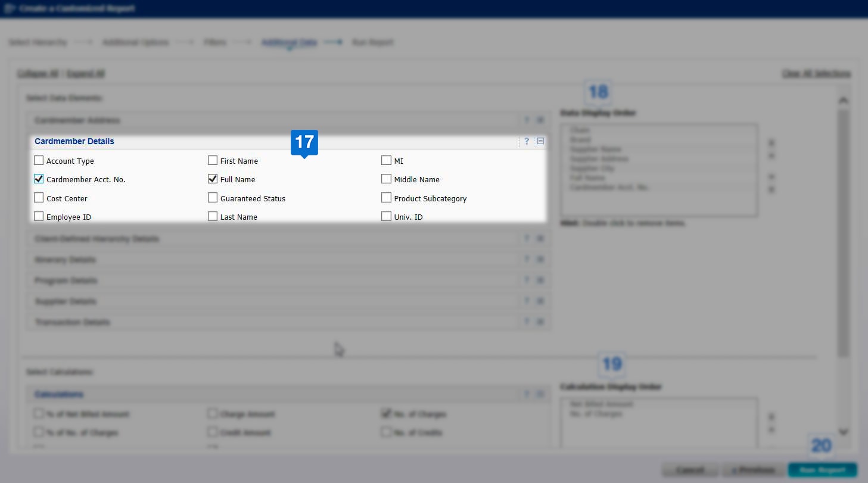Click the Clear All Selections link
The height and width of the screenshot is (483, 868).
point(816,74)
